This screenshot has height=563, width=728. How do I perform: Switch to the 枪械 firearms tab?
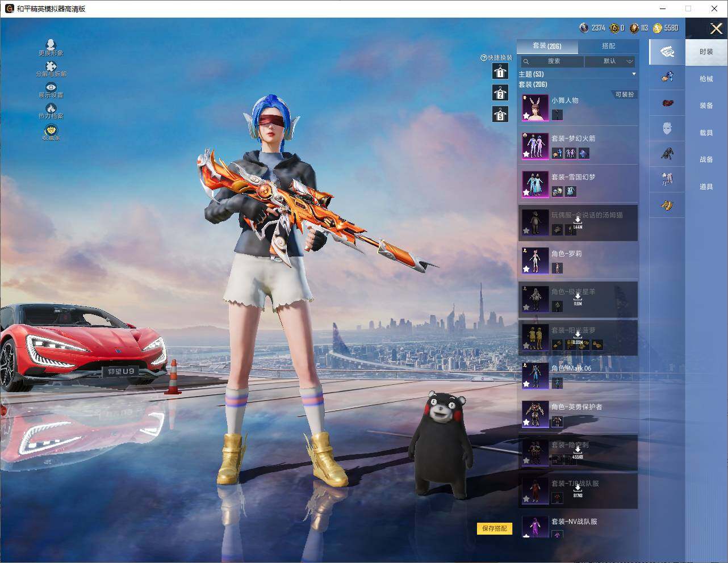click(706, 79)
